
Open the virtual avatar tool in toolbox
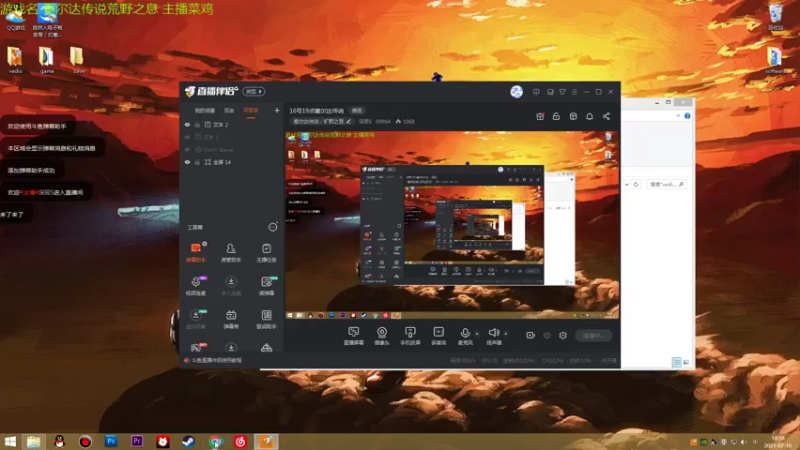pos(196,319)
